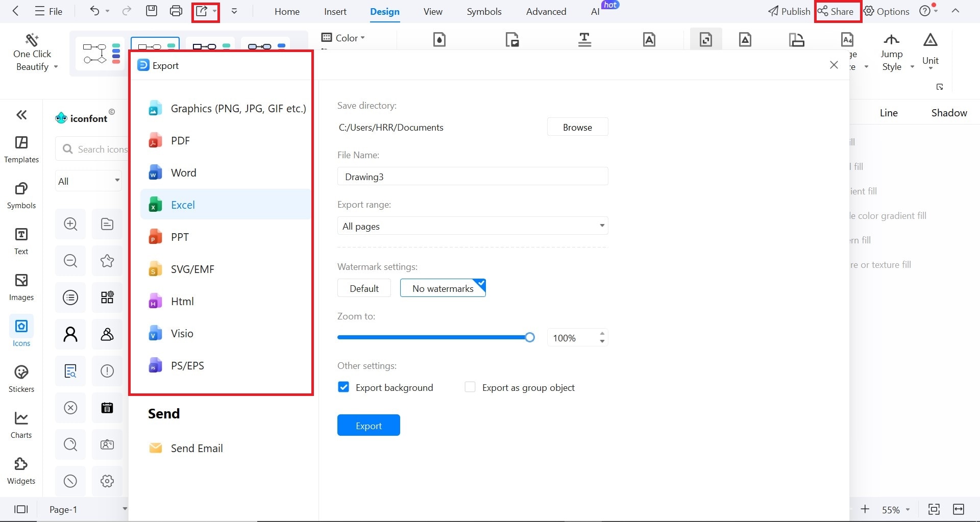The image size is (980, 522).
Task: Open the Images panel
Action: 21,287
